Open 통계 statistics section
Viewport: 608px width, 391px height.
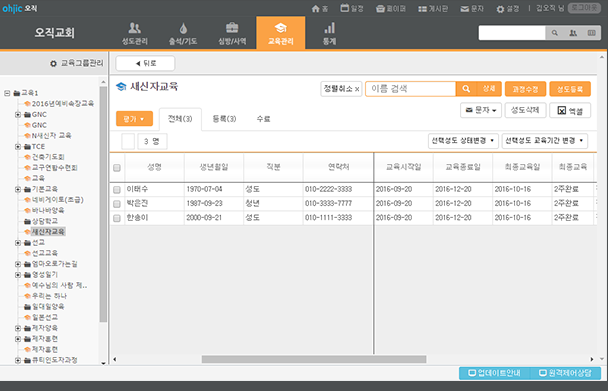tap(329, 34)
